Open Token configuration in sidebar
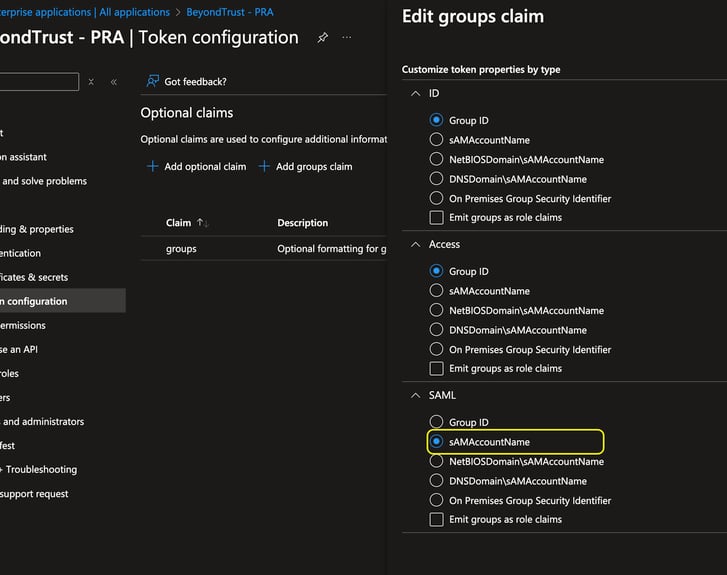This screenshot has height=575, width=727. click(x=63, y=301)
